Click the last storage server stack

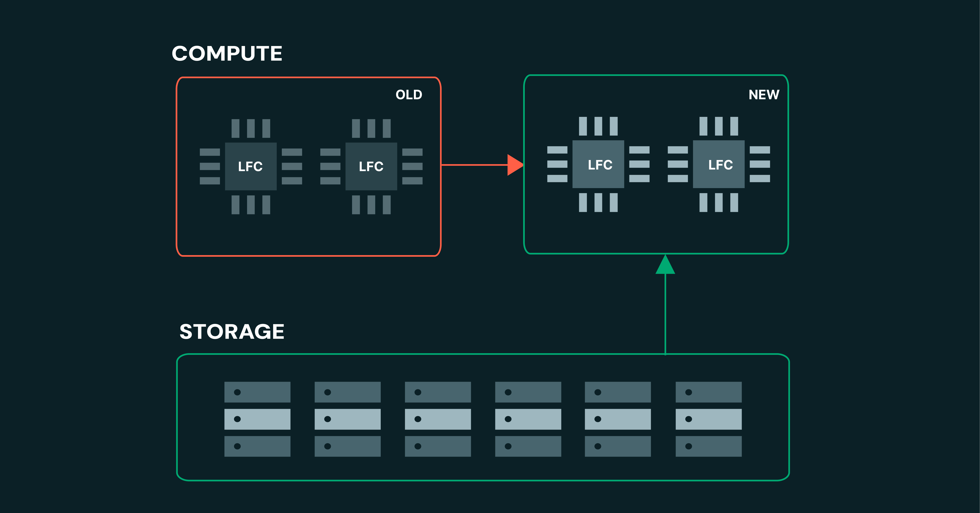[708, 419]
